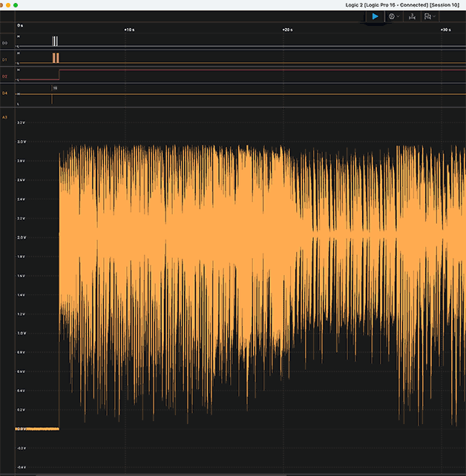466x476 pixels.
Task: Click the 0.0 V baseline of analog trace
Action: 38,429
